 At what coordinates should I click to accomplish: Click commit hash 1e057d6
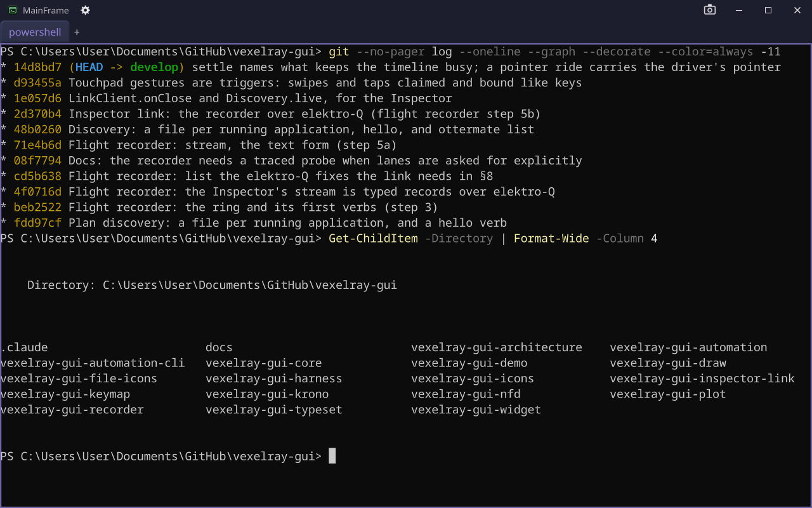[37, 98]
